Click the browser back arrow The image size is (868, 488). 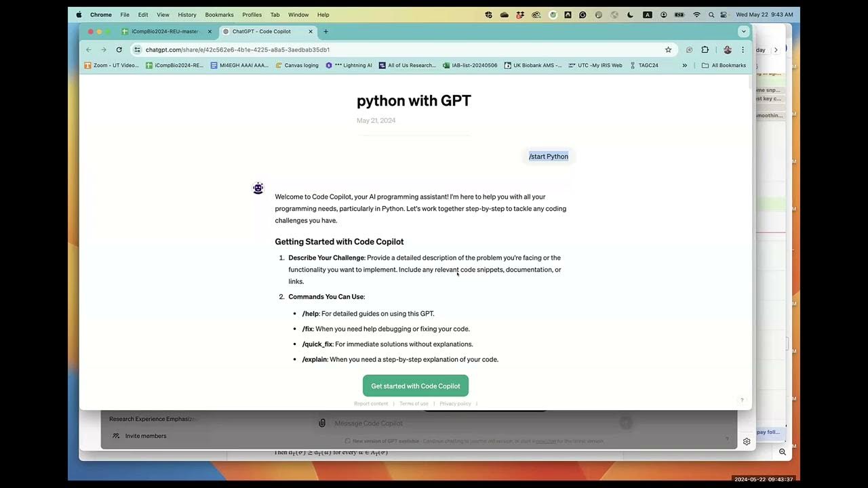[x=88, y=49]
